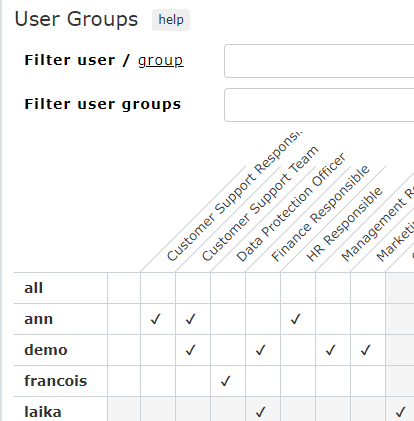Focus the Filter user / group input field
This screenshot has height=421, width=414.
tap(319, 61)
